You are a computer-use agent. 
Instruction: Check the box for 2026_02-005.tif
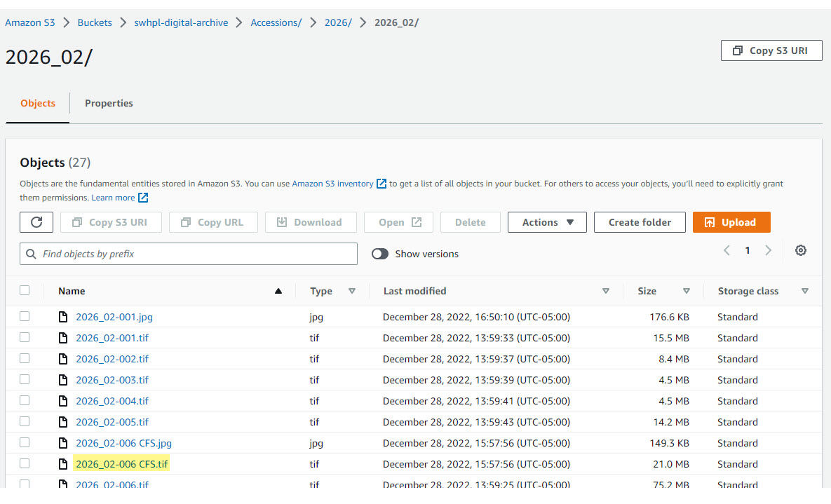25,421
